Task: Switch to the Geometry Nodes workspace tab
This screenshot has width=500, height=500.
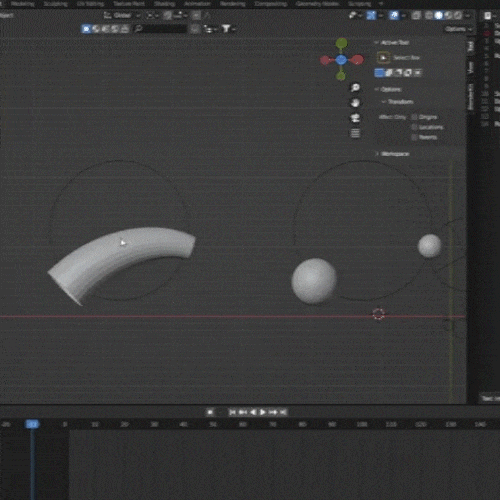Action: tap(317, 4)
